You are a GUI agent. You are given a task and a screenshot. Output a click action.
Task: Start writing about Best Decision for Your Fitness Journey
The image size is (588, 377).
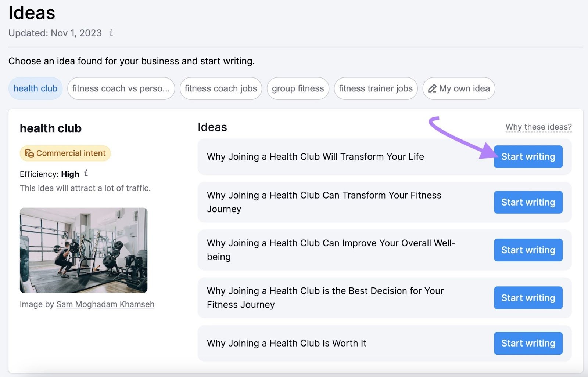click(528, 298)
